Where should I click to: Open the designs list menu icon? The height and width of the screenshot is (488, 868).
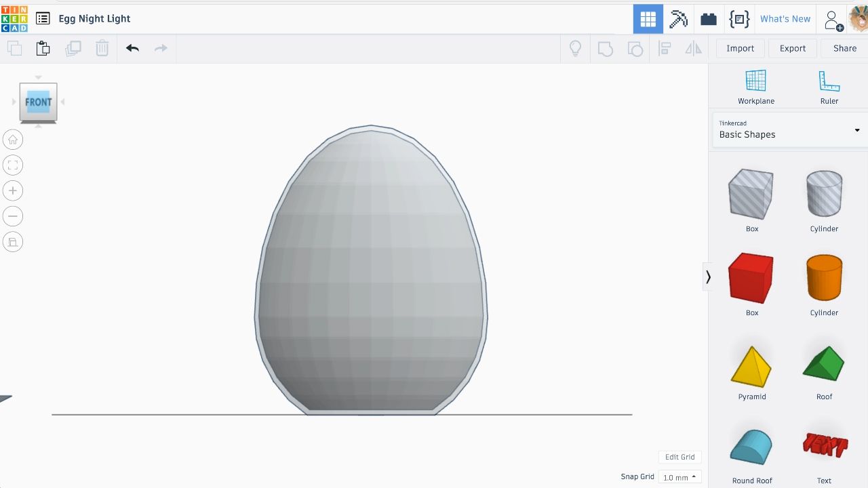(x=43, y=19)
